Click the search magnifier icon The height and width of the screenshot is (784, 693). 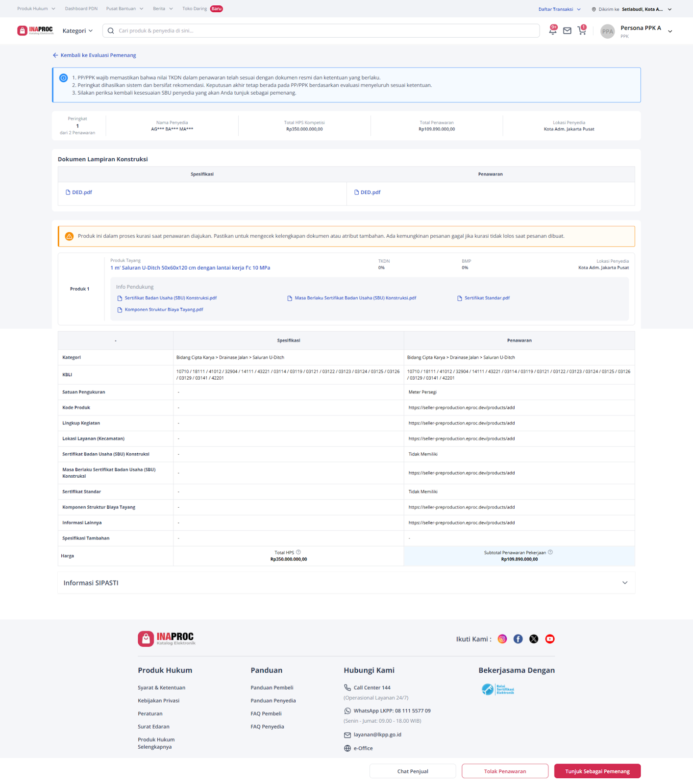point(111,31)
